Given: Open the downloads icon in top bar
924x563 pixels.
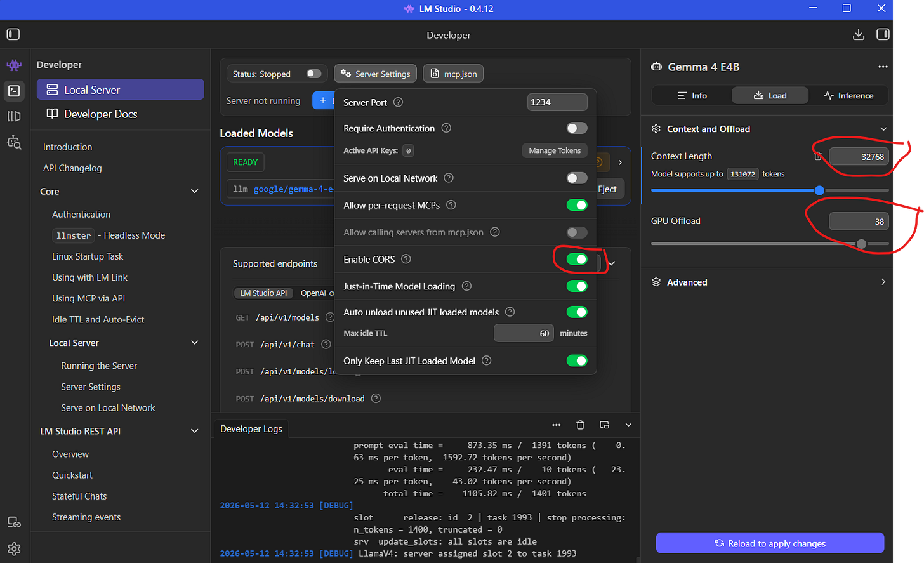Looking at the screenshot, I should pos(859,34).
